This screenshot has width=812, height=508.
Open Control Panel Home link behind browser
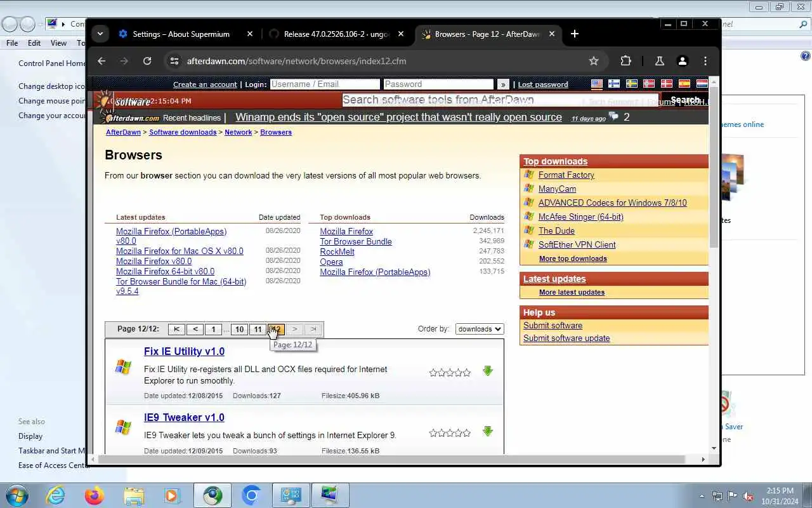(x=51, y=63)
